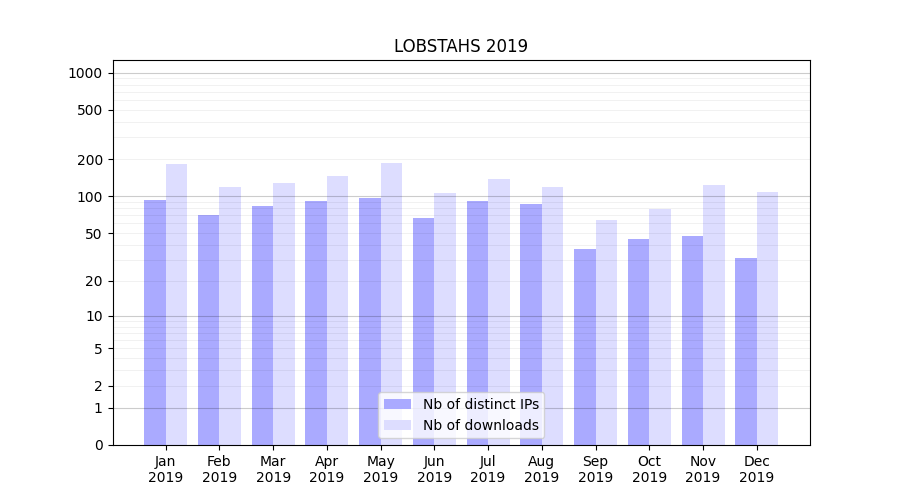This screenshot has height=500, width=900.
Task: Select the 'Dec 2019' x-axis label
Action: coord(756,469)
